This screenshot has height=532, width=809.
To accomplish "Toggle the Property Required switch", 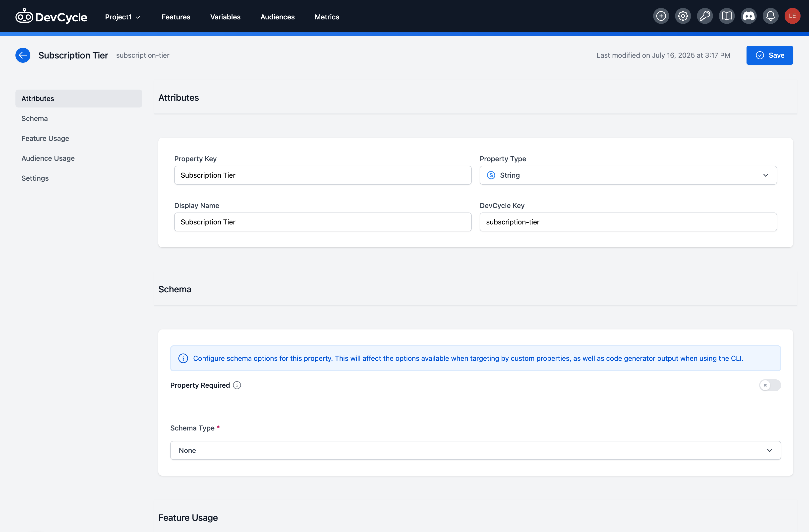I will click(770, 385).
